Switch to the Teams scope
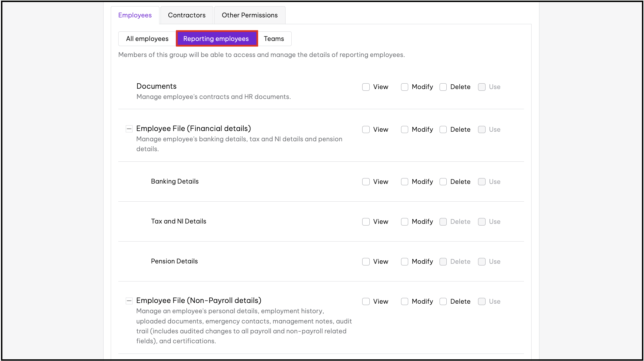This screenshot has height=361, width=644. pyautogui.click(x=274, y=39)
